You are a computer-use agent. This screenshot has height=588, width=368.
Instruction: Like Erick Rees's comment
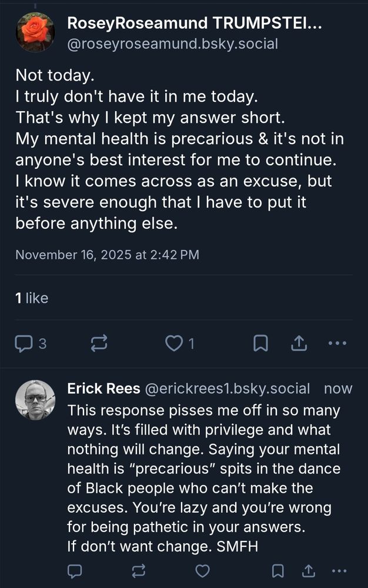(x=202, y=570)
